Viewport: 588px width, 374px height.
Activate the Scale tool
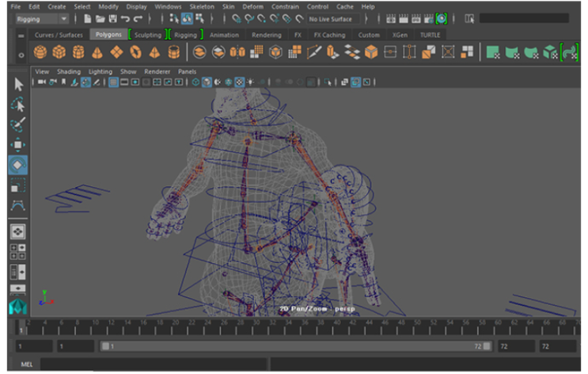pyautogui.click(x=17, y=185)
